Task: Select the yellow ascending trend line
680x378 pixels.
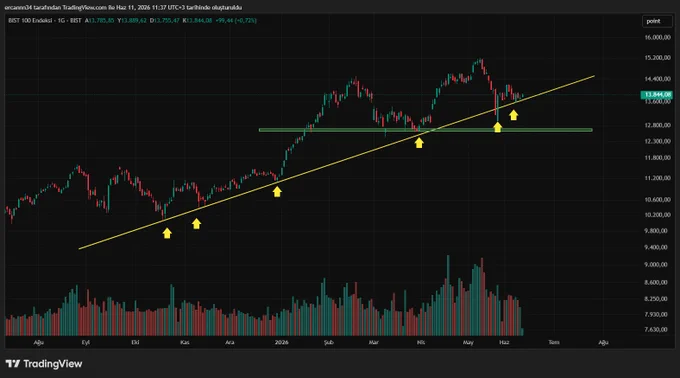Action: (x=336, y=163)
